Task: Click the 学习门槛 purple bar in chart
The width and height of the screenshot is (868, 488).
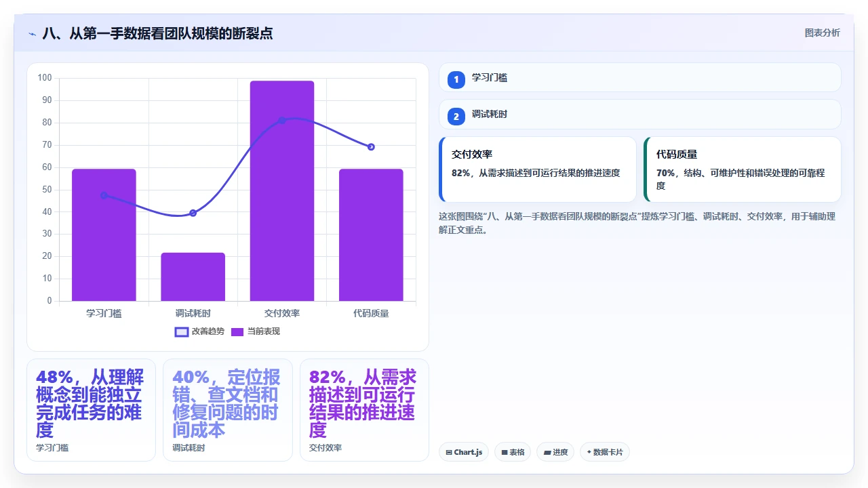Action: (104, 235)
